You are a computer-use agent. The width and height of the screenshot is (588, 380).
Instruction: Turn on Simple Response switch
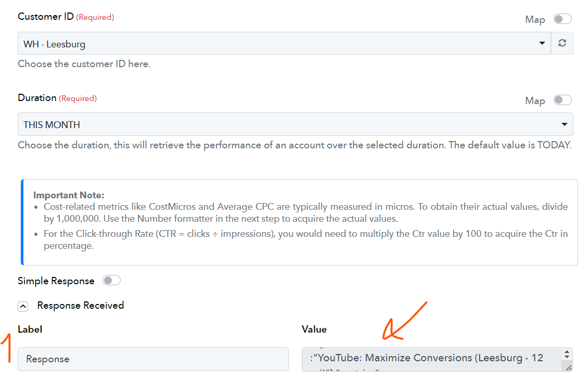(111, 280)
